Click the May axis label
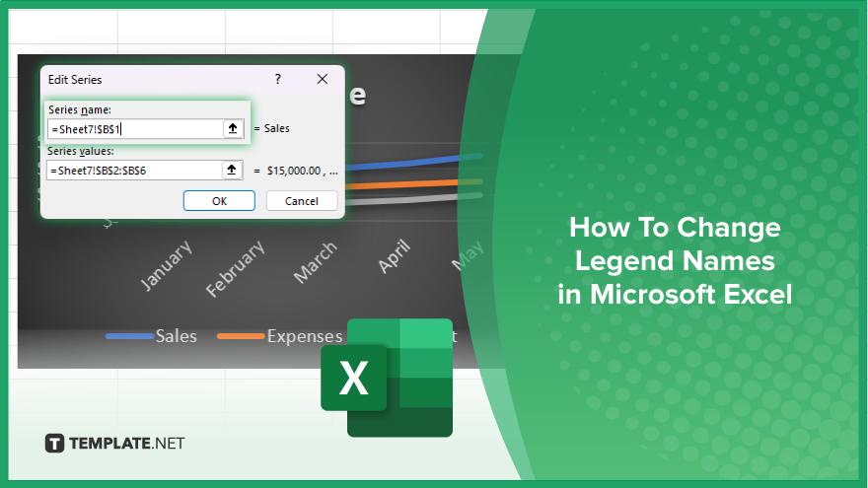The width and height of the screenshot is (868, 488). pos(468,255)
